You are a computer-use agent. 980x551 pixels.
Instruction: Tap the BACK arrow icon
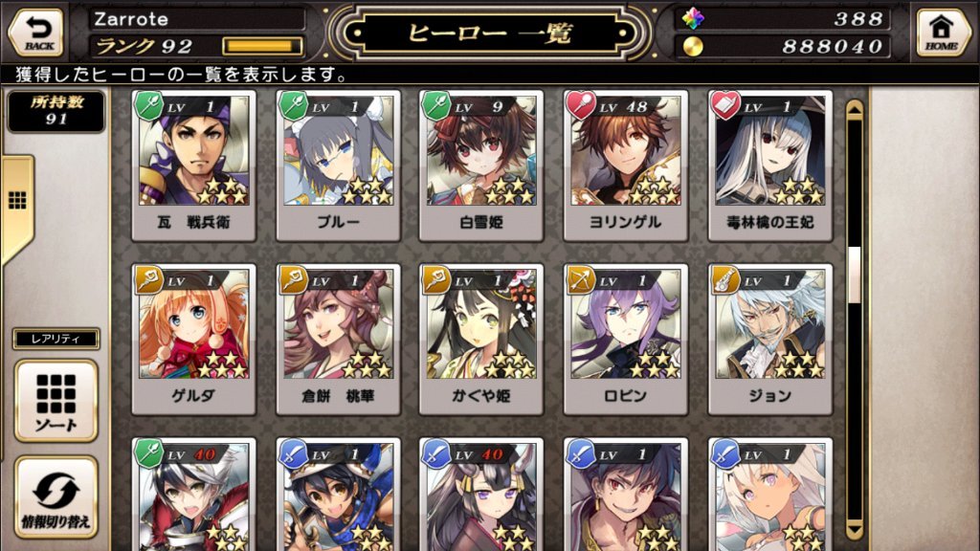[x=38, y=33]
